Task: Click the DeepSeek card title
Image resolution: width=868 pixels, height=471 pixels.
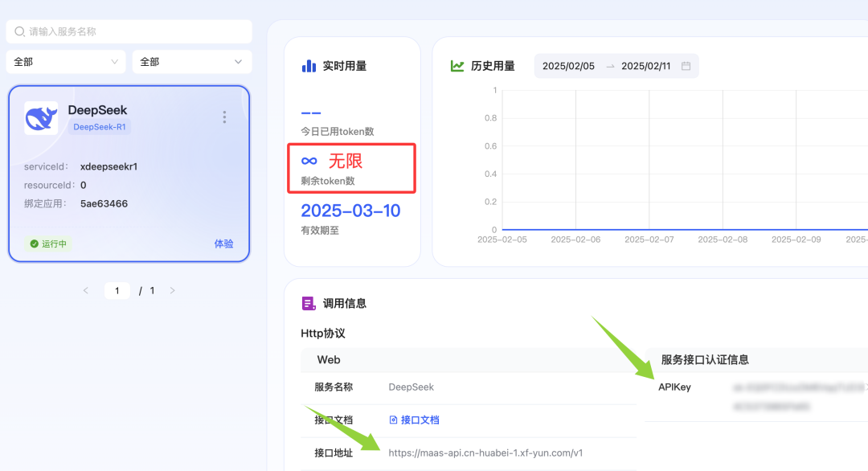Action: click(97, 109)
